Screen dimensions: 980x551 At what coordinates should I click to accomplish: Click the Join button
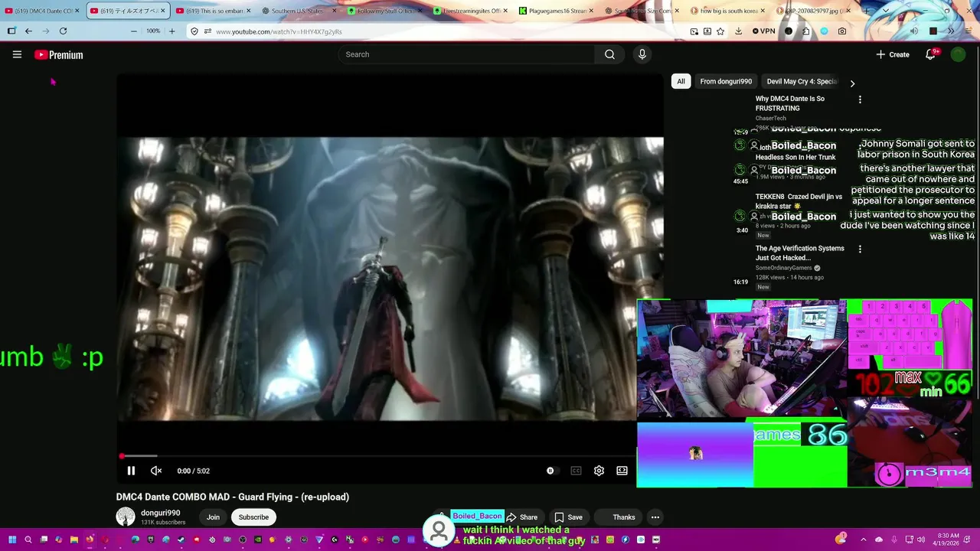tap(213, 517)
